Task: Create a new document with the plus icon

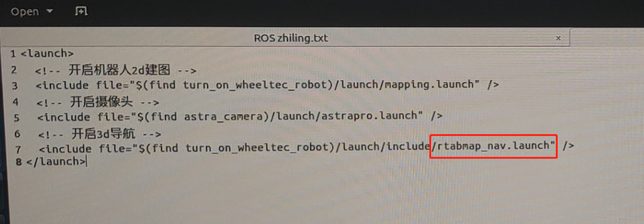Action: (x=82, y=11)
